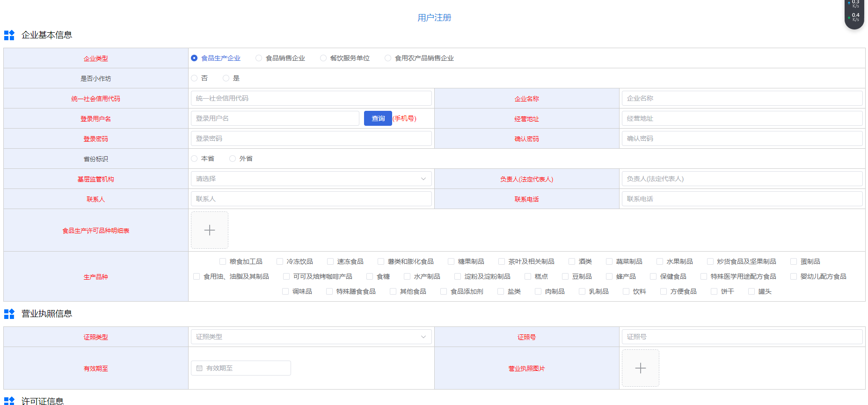Focus the 经营地址 input field
868x405 pixels.
742,118
